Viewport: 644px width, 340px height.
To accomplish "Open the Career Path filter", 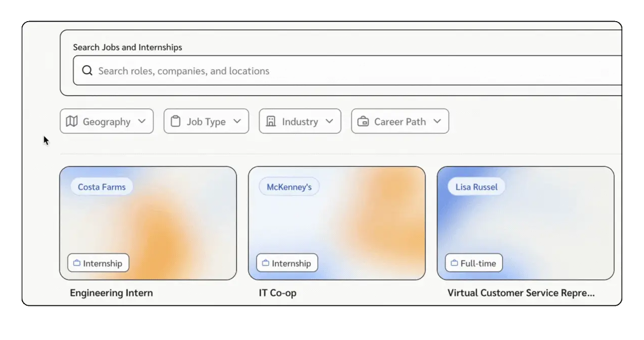I will (x=400, y=121).
